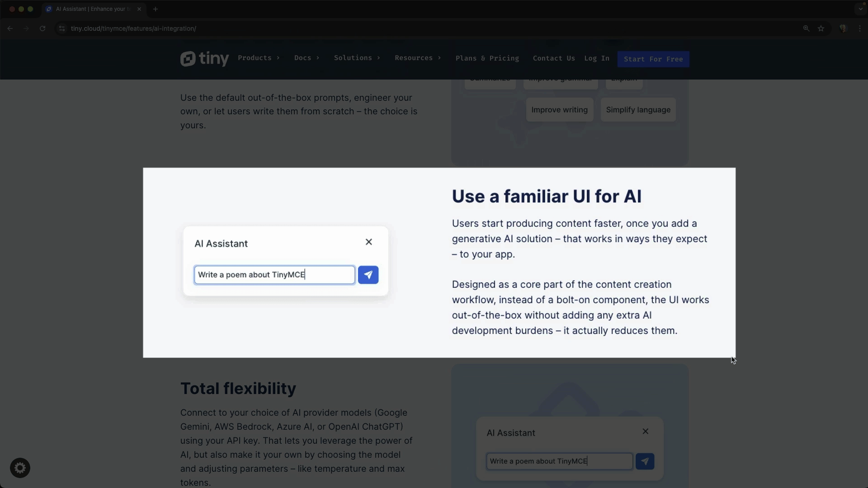Expand the Solutions menu
The width and height of the screenshot is (868, 488).
[357, 58]
